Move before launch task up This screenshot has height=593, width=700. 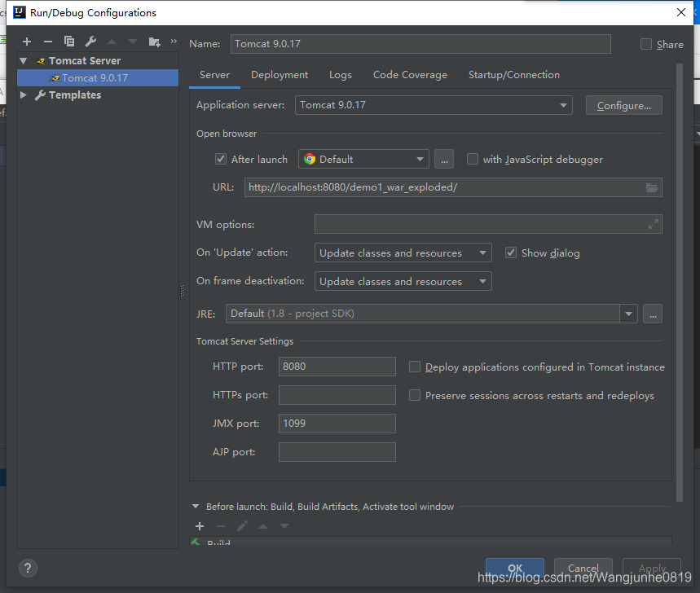pos(263,526)
